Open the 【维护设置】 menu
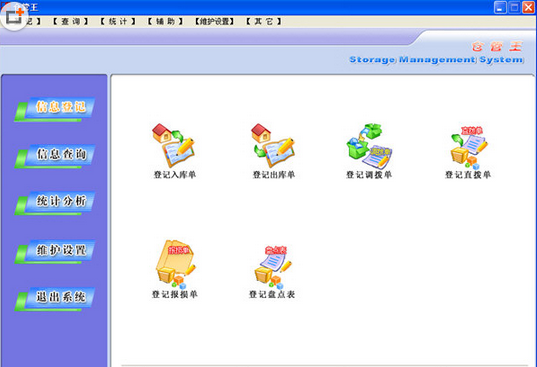Image resolution: width=537 pixels, height=367 pixels. click(214, 22)
